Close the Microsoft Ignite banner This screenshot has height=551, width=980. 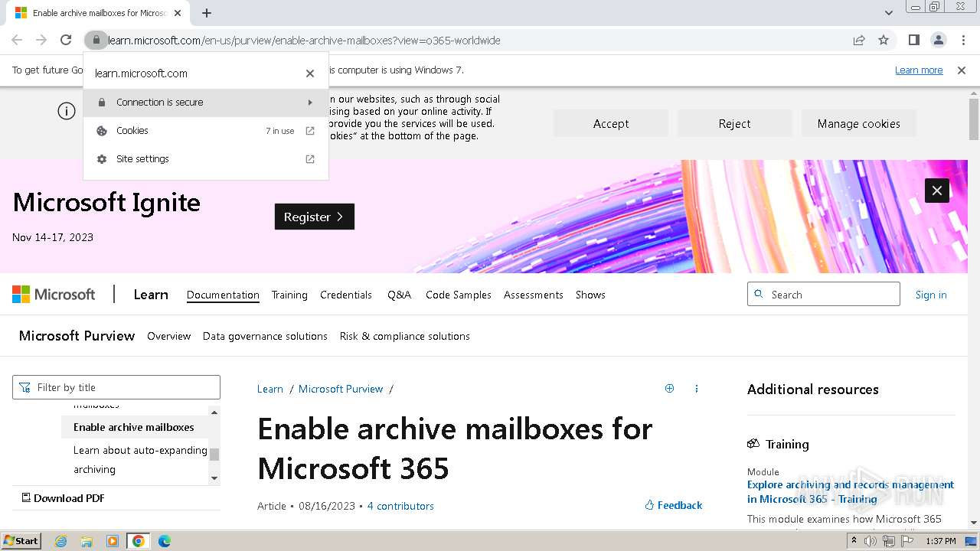point(937,191)
